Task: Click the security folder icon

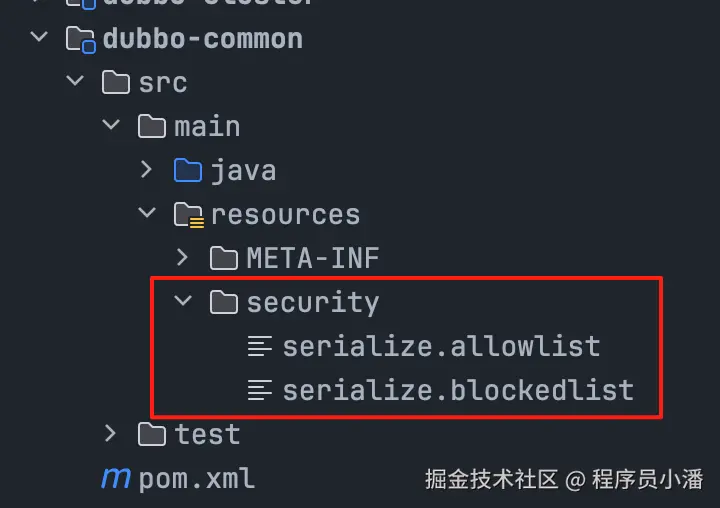Action: click(x=224, y=302)
